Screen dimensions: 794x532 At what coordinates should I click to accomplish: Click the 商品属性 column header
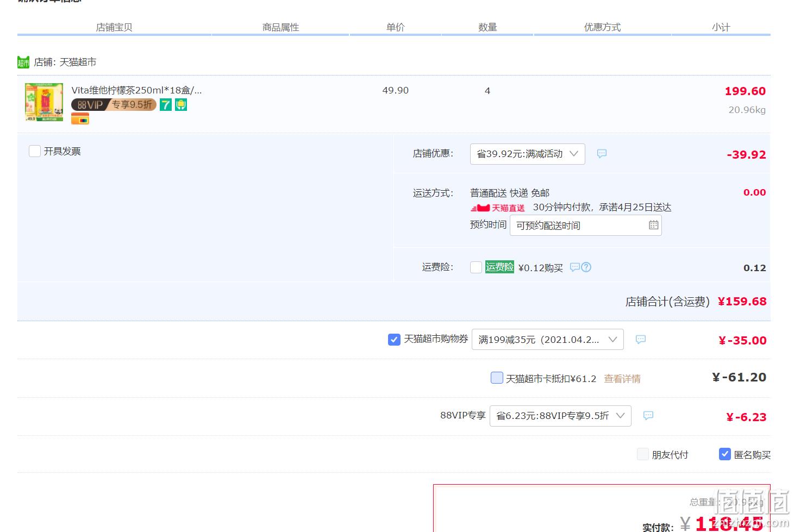pyautogui.click(x=281, y=27)
